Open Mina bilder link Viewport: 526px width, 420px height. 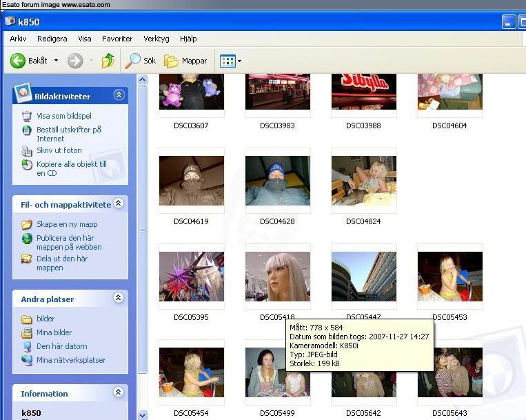(54, 332)
